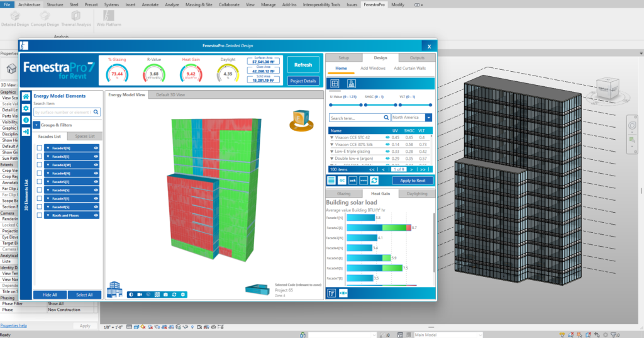Image resolution: width=644 pixels, height=338 pixels.
Task: Expand the Facade7[E] row arrow
Action: click(48, 199)
